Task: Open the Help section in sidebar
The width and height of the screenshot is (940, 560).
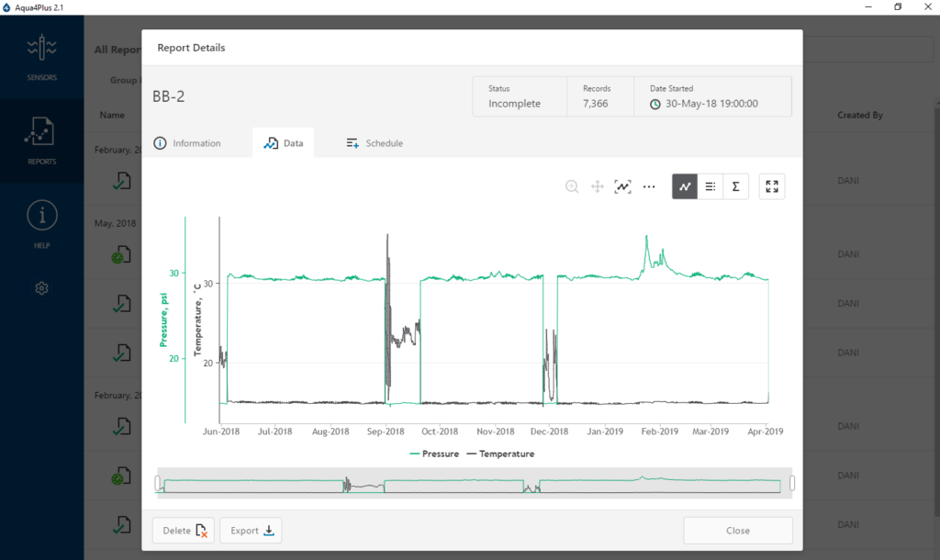Action: coord(41,225)
